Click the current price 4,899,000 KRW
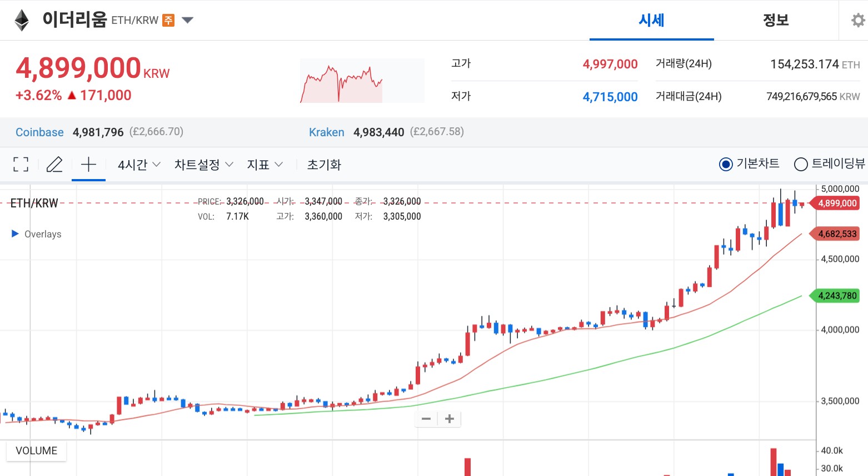868x476 pixels. pos(92,69)
